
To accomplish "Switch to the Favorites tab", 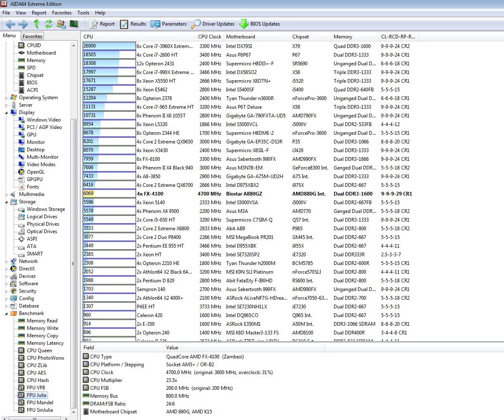I will (32, 36).
